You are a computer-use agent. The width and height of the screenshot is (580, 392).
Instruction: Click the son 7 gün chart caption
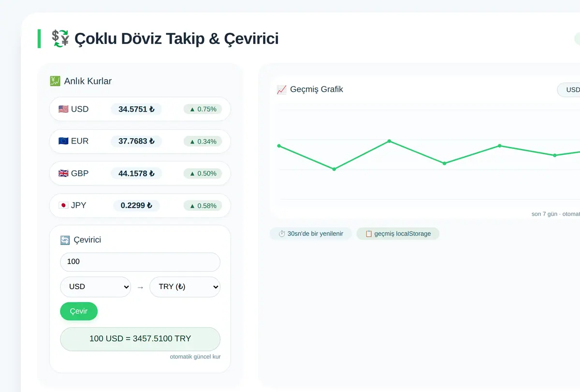click(x=556, y=214)
